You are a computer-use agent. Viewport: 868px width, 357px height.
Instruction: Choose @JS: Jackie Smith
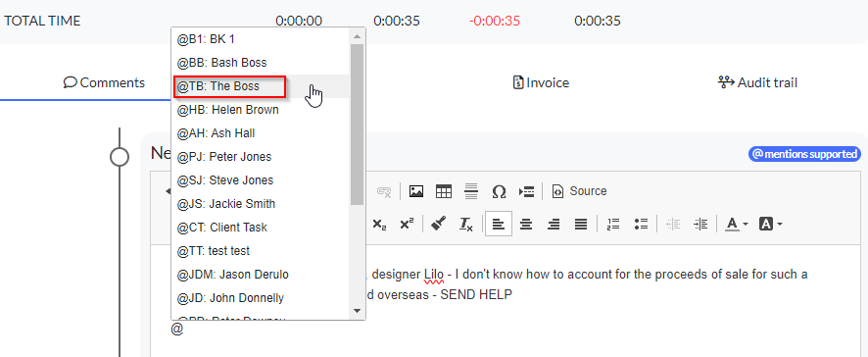(261, 203)
